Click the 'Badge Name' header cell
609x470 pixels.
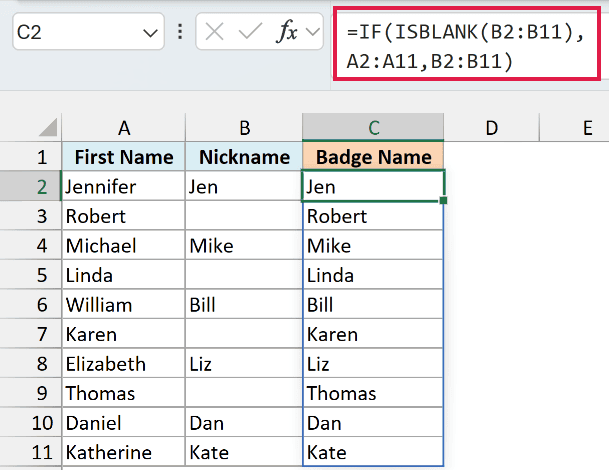click(x=373, y=157)
